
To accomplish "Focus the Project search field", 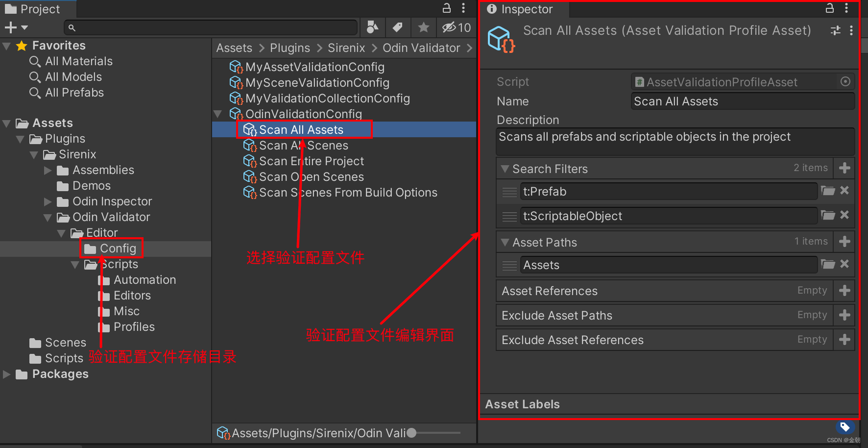I will pos(211,27).
